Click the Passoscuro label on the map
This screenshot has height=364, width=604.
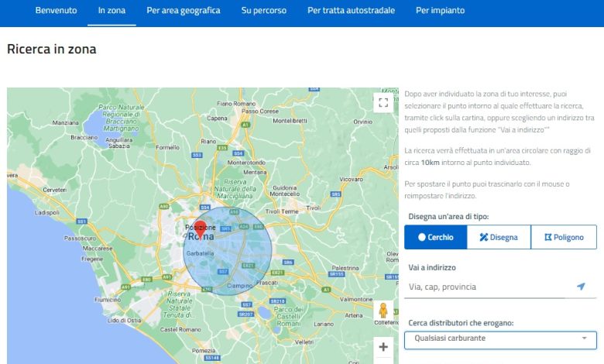coord(80,239)
